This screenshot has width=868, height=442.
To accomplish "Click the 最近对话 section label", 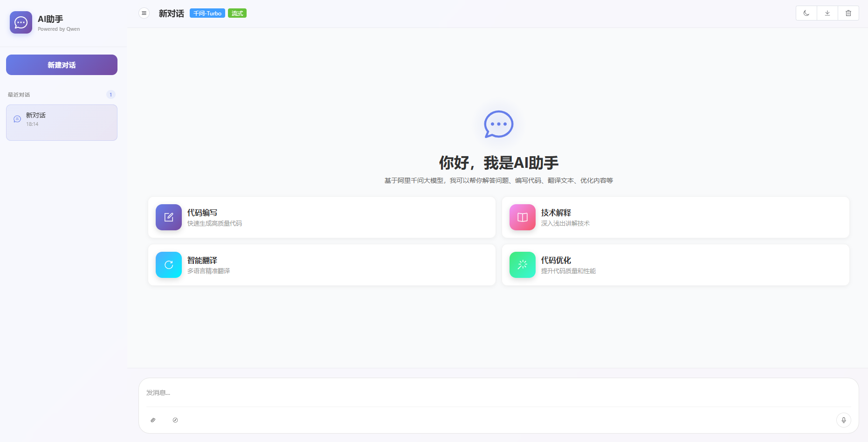I will 18,94.
